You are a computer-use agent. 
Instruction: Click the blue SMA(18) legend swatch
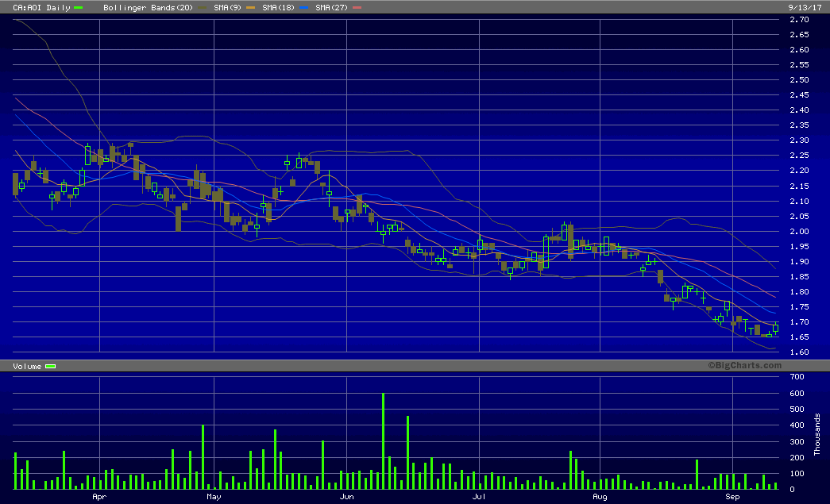303,7
